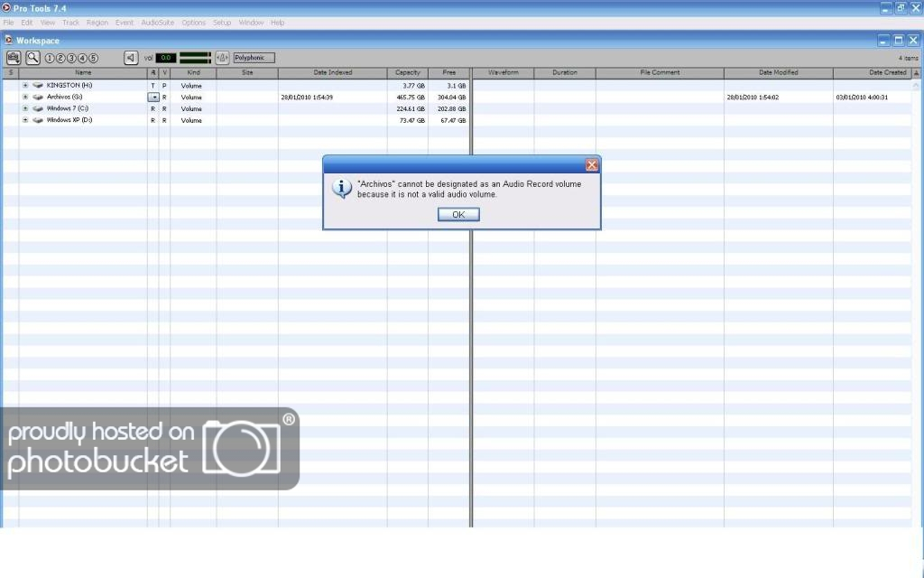Change KINGSTON video designation P
Image resolution: width=924 pixels, height=578 pixels.
pos(164,86)
